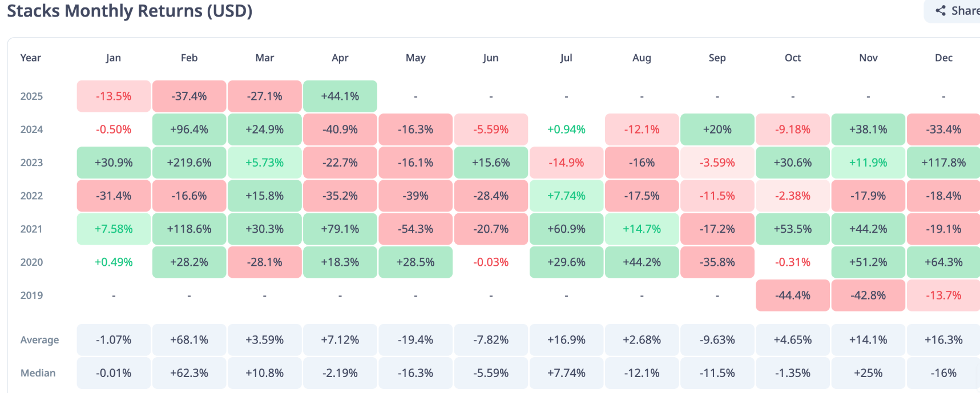
Task: Select the Jan column header
Action: pyautogui.click(x=114, y=58)
